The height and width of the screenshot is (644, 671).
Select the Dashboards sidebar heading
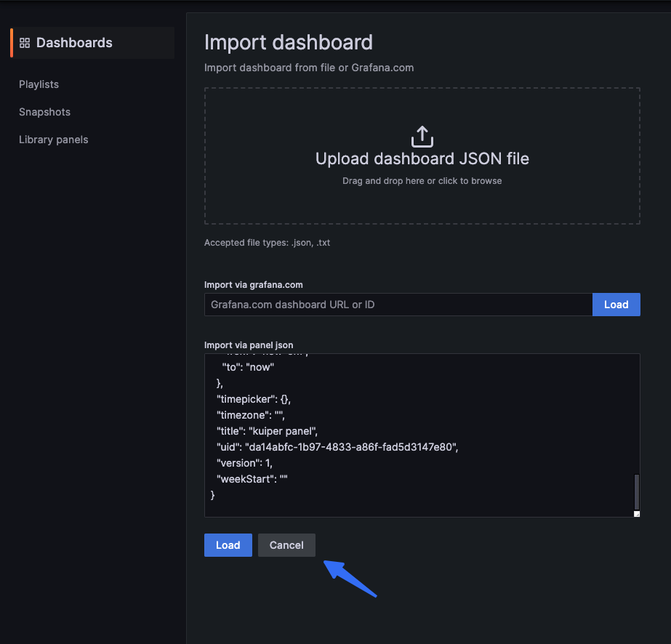pyautogui.click(x=92, y=43)
